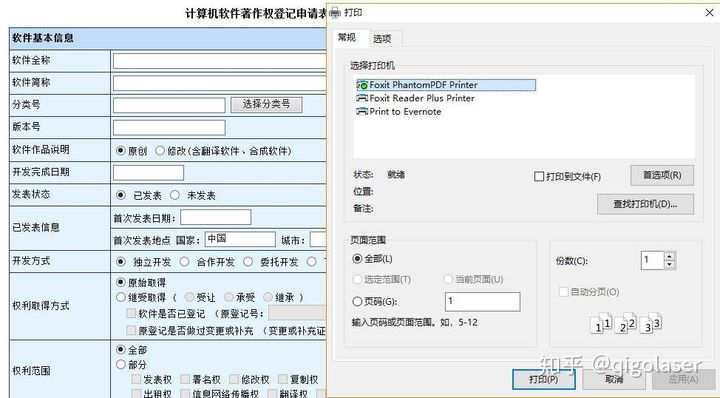
Task: Click the 份数(C) copies number field
Action: tap(652, 260)
